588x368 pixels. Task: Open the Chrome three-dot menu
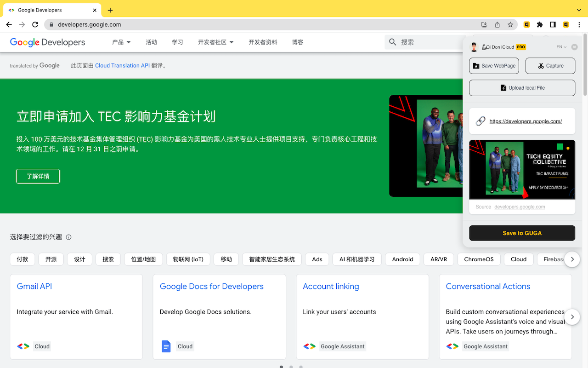[579, 24]
